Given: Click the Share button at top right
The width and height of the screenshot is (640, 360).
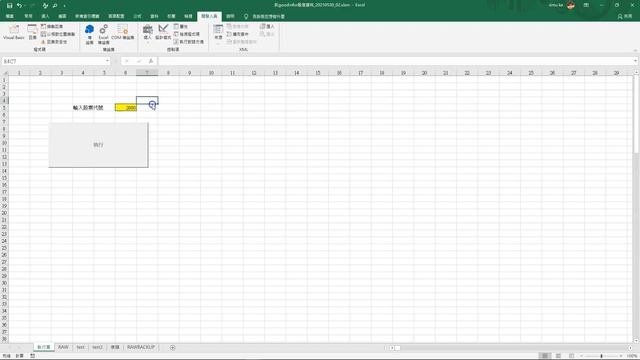Looking at the screenshot, I should click(x=625, y=16).
